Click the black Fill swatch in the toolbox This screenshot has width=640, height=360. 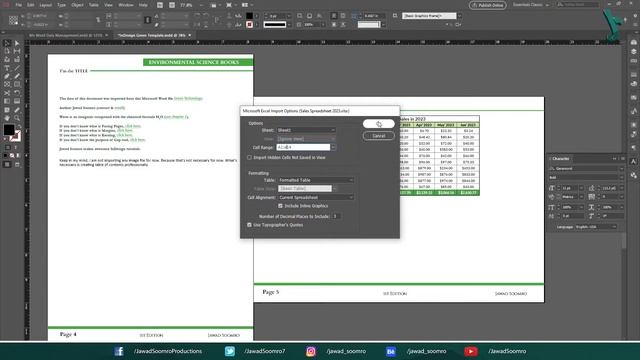pos(9,130)
